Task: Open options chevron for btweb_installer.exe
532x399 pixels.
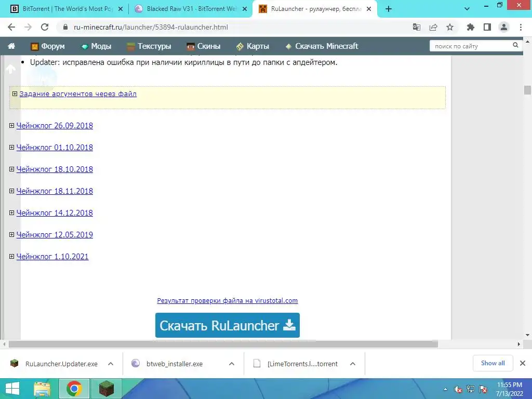Action: click(x=232, y=364)
